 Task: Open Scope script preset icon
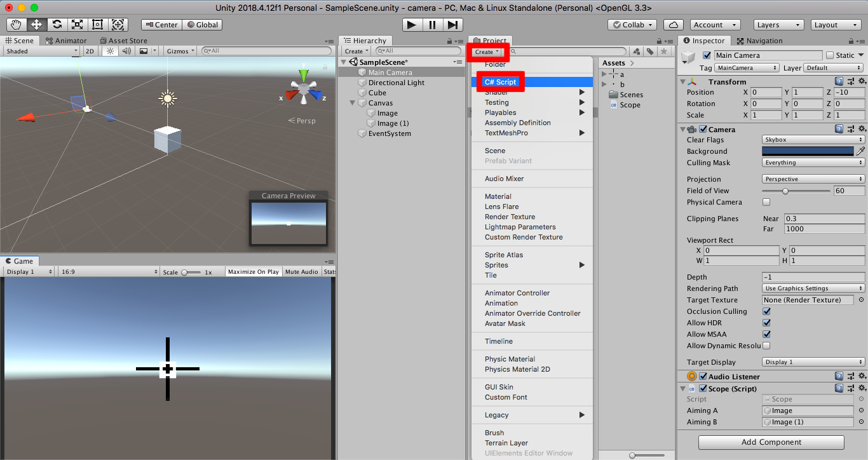click(x=851, y=388)
